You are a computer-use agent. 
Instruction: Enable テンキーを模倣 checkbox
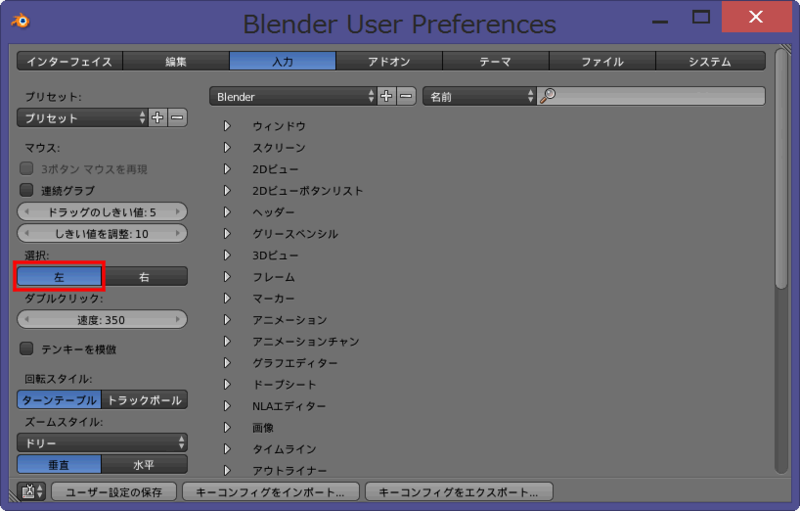(27, 349)
